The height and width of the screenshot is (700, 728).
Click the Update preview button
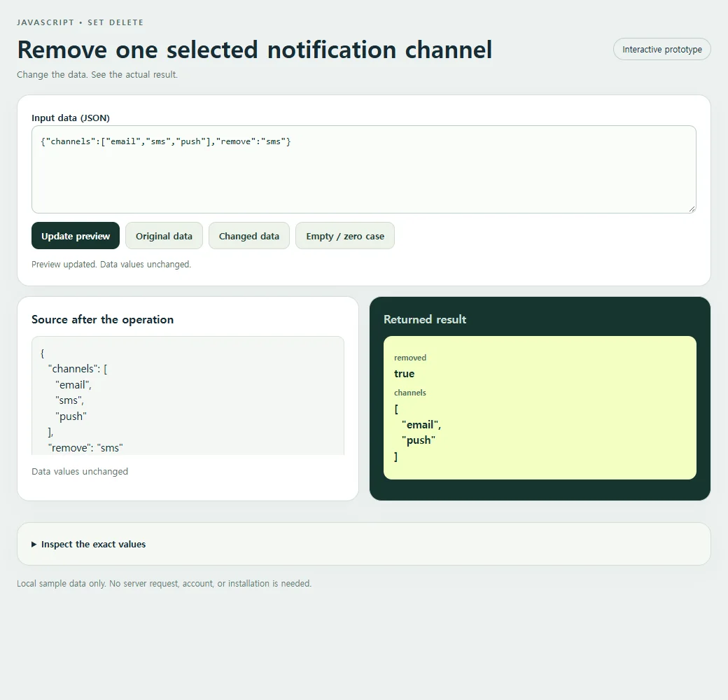pyautogui.click(x=76, y=236)
